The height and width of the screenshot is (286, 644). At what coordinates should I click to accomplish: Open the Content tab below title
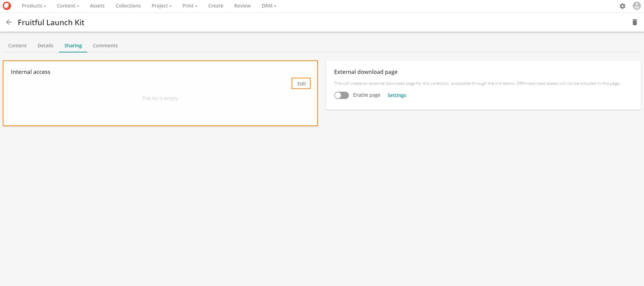pyautogui.click(x=17, y=46)
